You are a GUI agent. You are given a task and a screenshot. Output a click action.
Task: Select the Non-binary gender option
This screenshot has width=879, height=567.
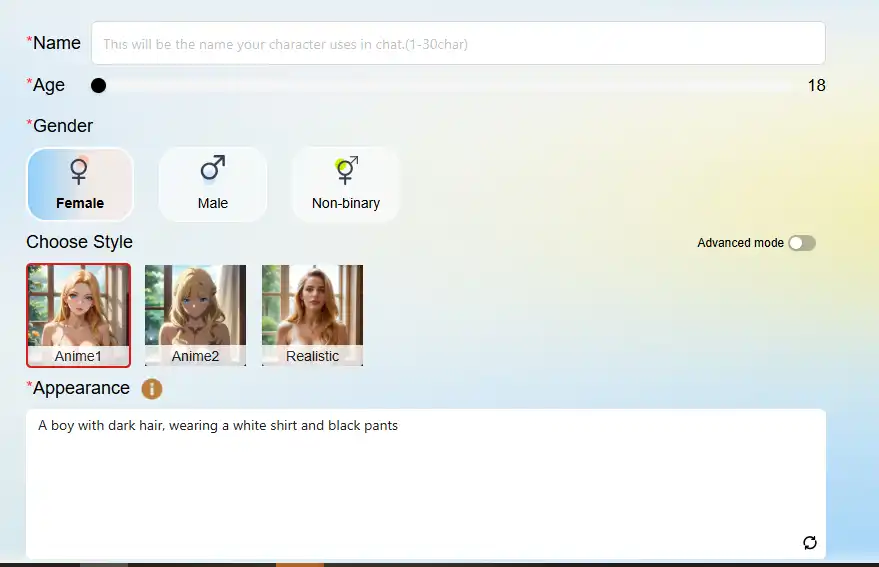(x=345, y=184)
